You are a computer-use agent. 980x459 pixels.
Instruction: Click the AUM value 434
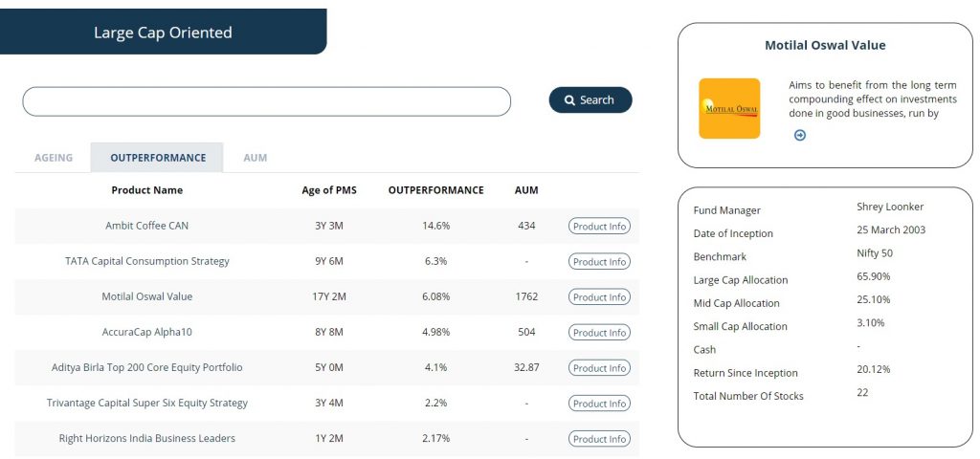click(526, 226)
